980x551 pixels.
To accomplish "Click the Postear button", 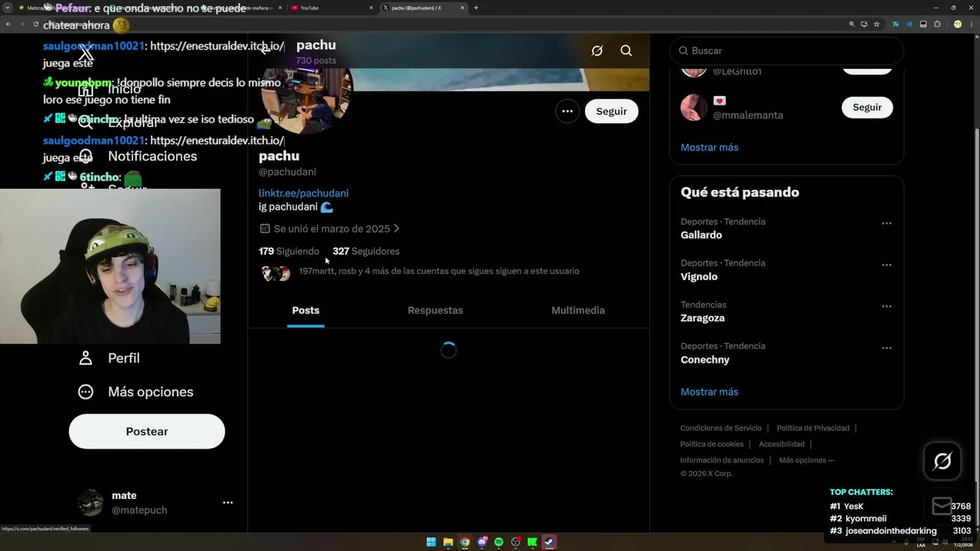I will tap(147, 432).
